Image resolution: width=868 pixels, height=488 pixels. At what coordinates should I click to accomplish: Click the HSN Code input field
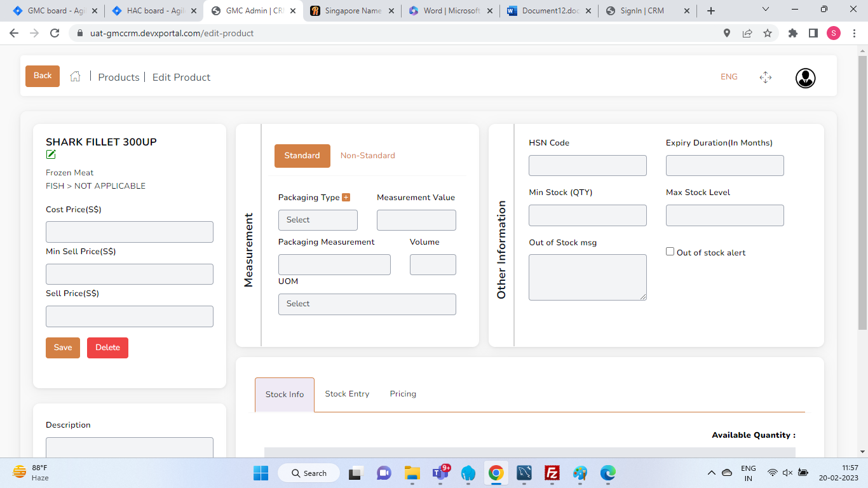[x=587, y=165]
